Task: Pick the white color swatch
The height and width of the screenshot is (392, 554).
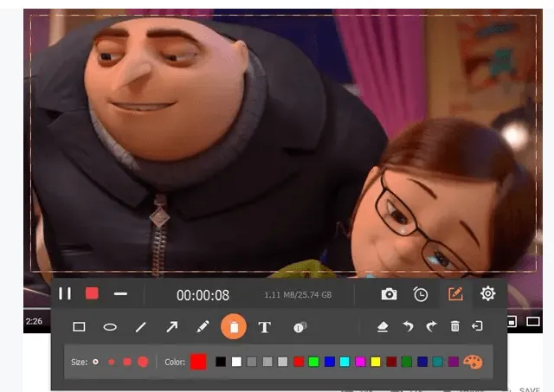Action: pos(236,362)
